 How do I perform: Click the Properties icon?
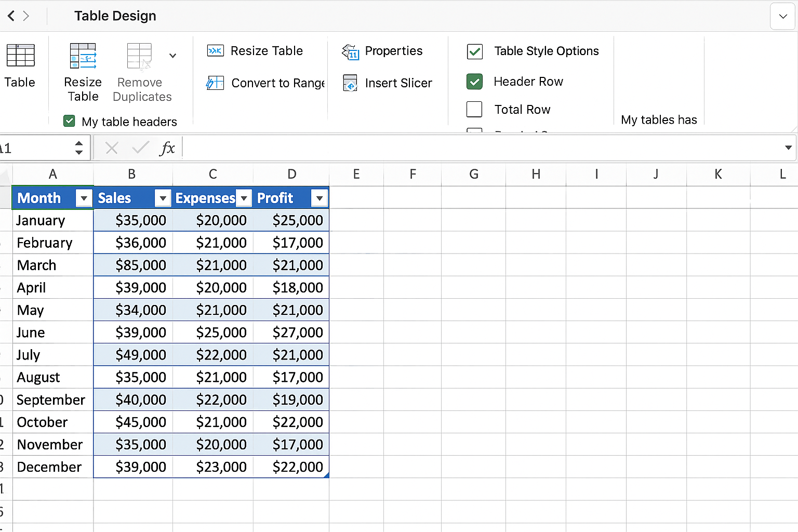(x=351, y=51)
